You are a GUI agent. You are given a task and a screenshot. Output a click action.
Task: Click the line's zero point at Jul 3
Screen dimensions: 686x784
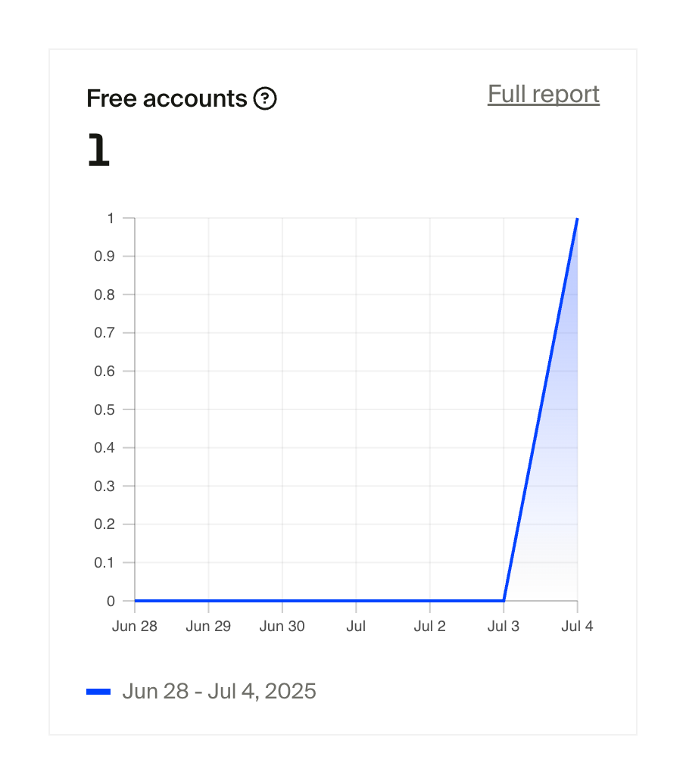(504, 601)
